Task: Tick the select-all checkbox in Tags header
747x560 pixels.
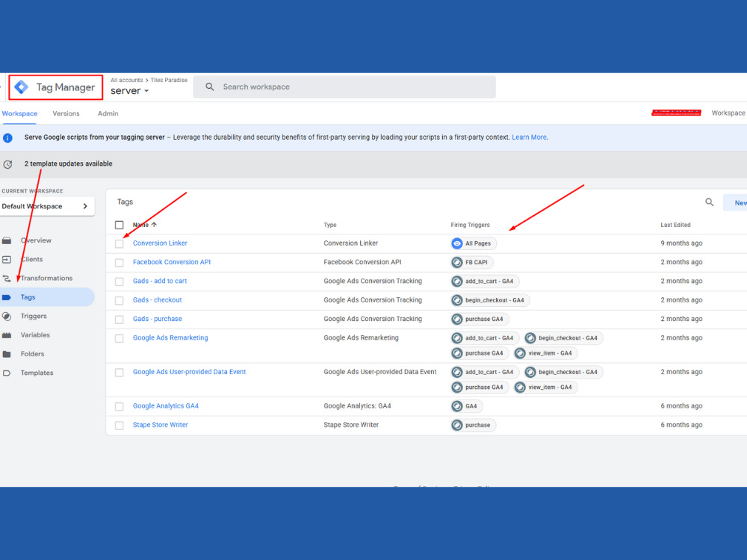Action: pyautogui.click(x=119, y=225)
